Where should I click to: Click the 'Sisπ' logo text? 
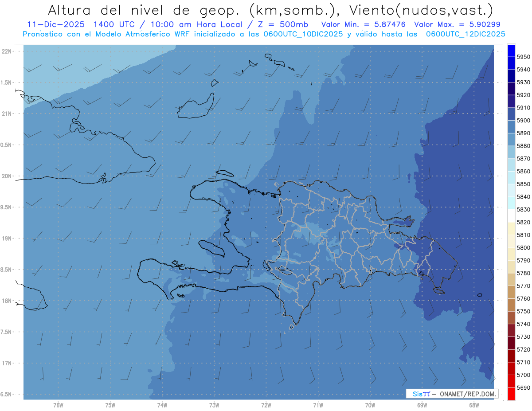pos(421,394)
